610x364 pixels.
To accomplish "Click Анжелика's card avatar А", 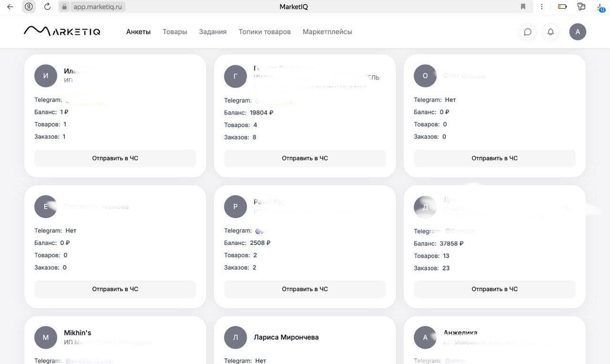I will (425, 337).
